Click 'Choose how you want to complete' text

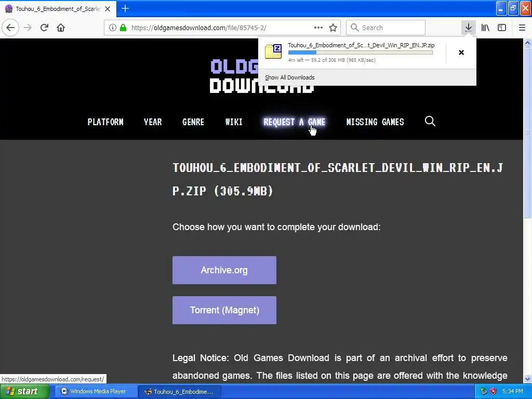tap(276, 227)
